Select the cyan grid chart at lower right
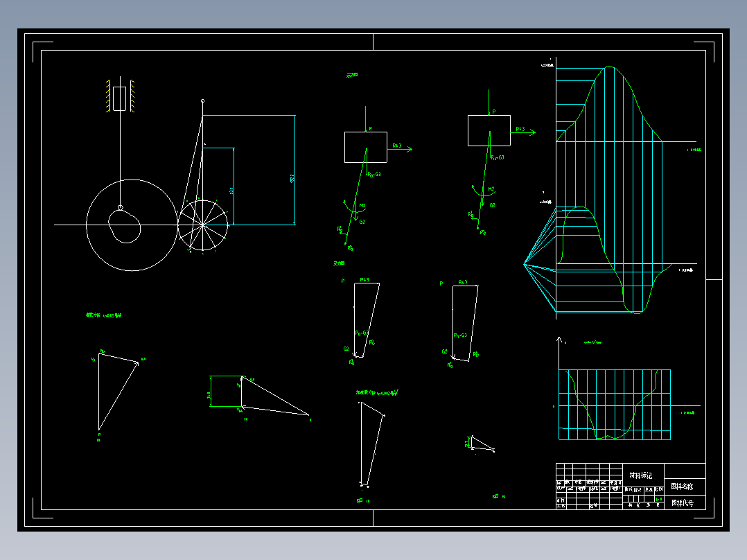747x560 pixels. tap(615, 405)
